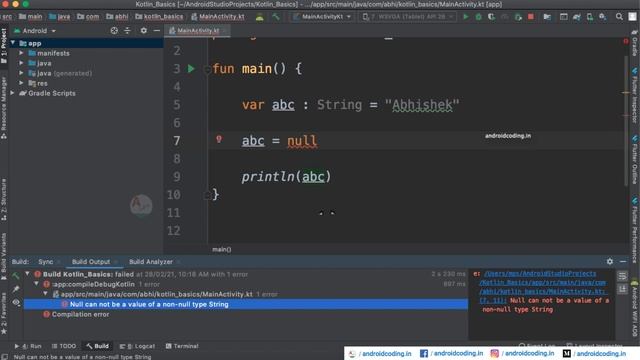Click the Sync Project with Gradle icon

pyautogui.click(x=577, y=17)
